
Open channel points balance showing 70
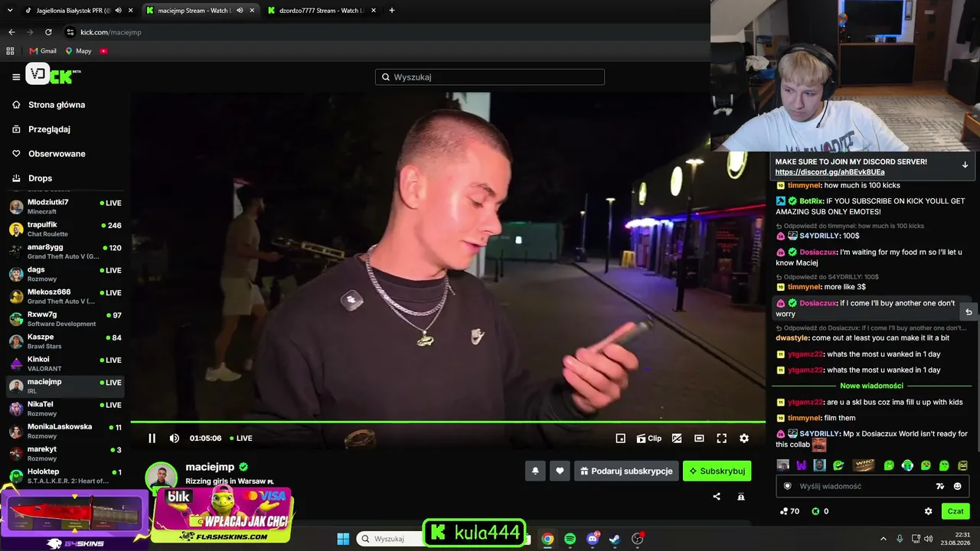point(789,511)
